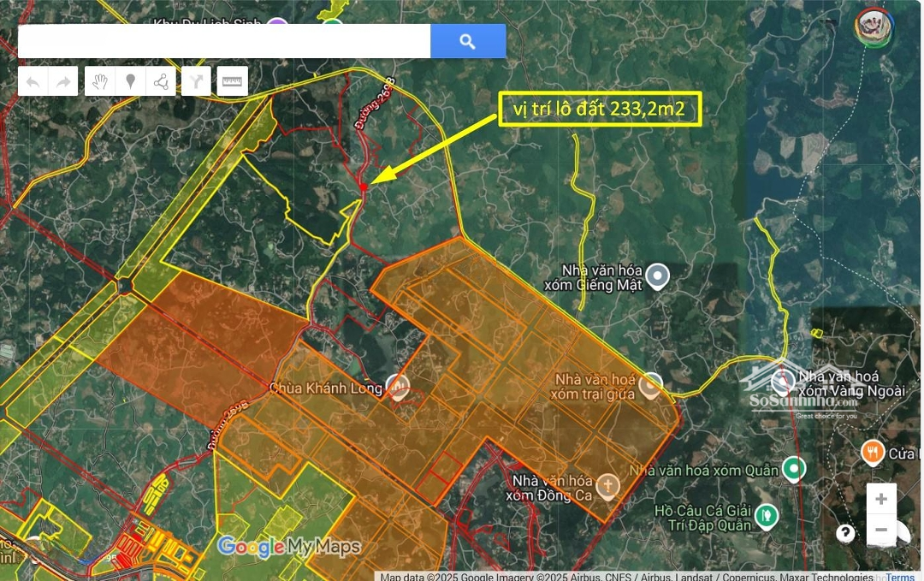Activate the ruler measure distance tool
Image resolution: width=924 pixels, height=581 pixels.
[232, 81]
